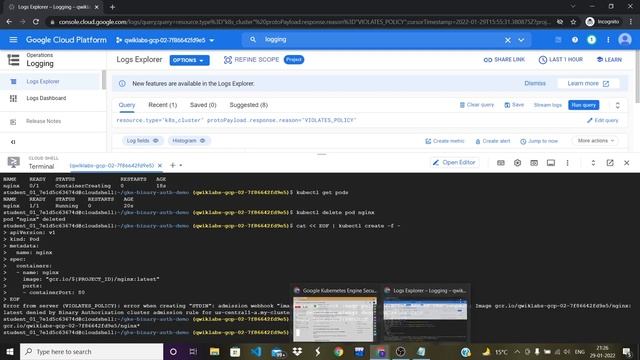
Task: Open Cloud Shell icon in top bar
Action: [558, 40]
